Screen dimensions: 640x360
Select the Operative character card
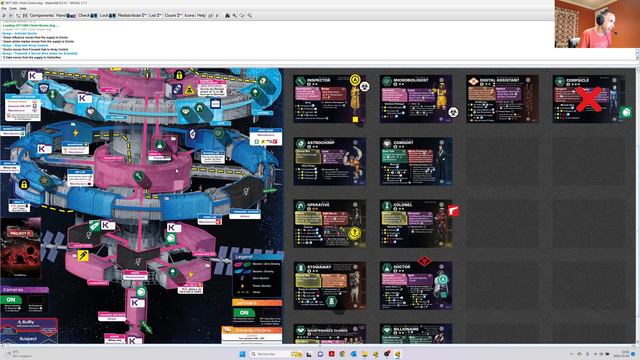click(329, 224)
